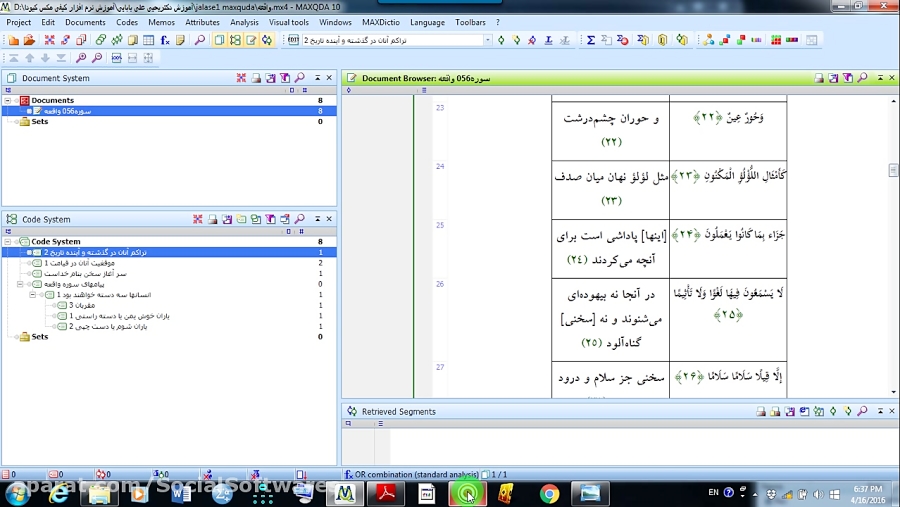Click the underline in-vivo coding icon

[x=549, y=40]
